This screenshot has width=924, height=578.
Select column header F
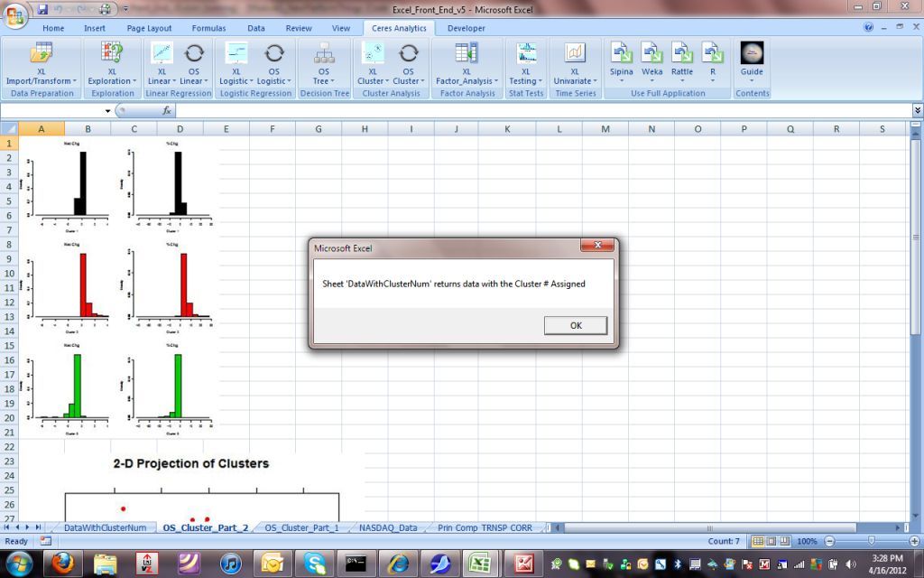pos(273,128)
